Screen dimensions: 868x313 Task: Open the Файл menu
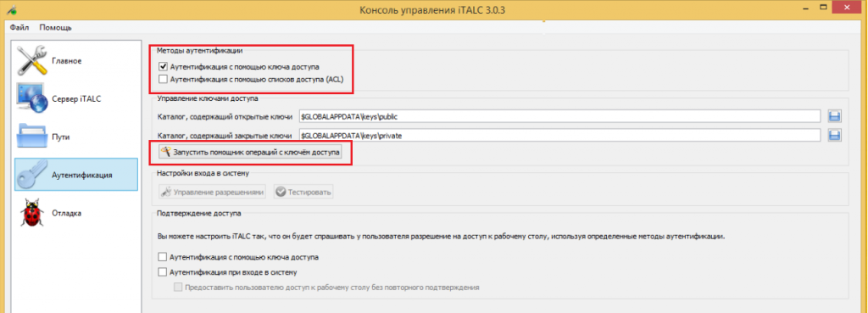click(x=19, y=27)
